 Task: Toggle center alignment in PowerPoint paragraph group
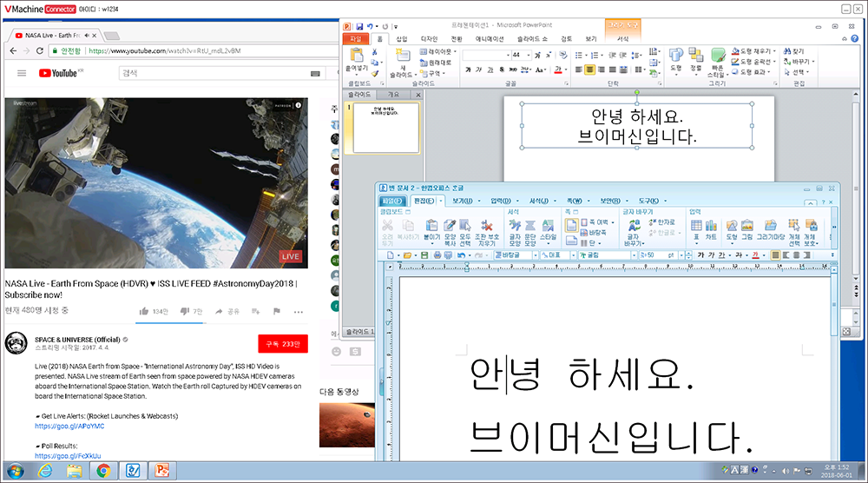tap(589, 69)
